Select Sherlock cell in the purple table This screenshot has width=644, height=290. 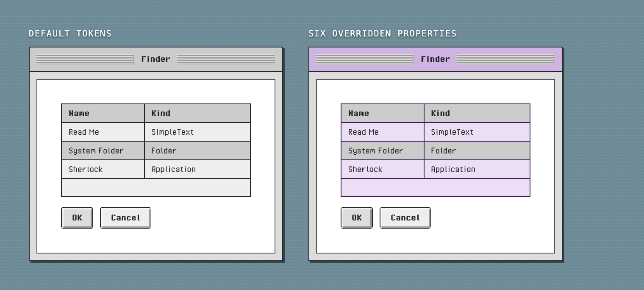pos(383,169)
